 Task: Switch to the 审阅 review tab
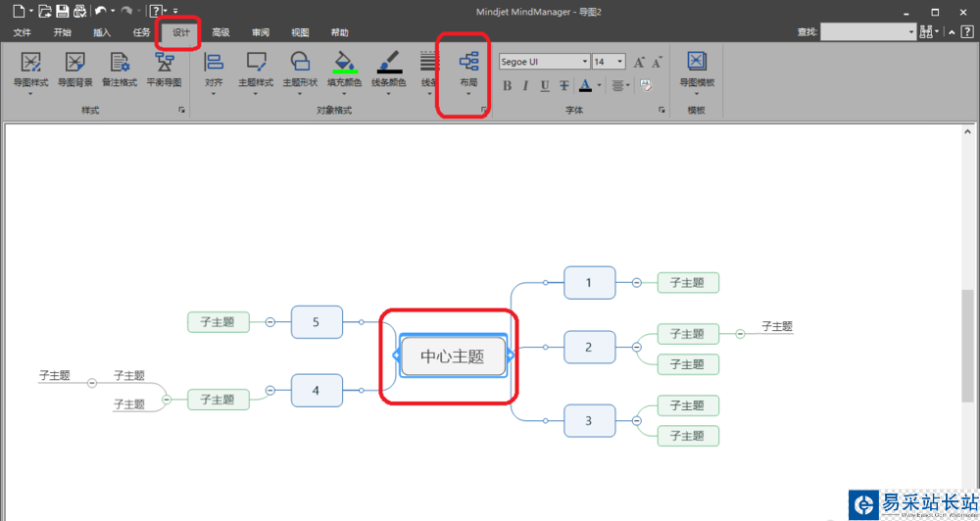click(261, 32)
